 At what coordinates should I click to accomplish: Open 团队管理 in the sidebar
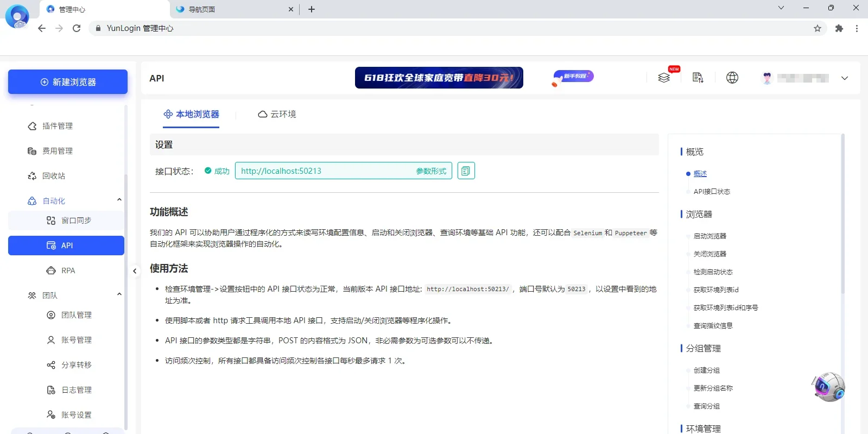pos(76,315)
